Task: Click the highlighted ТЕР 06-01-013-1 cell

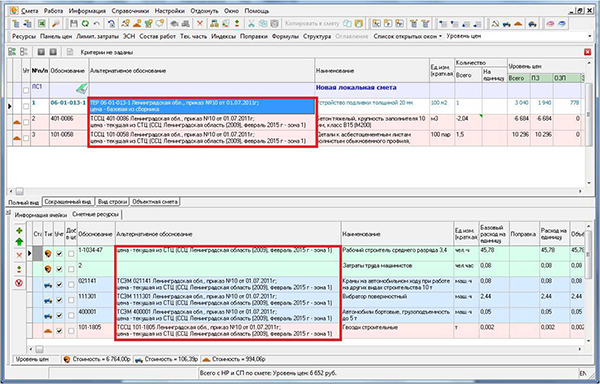Action: [x=202, y=106]
